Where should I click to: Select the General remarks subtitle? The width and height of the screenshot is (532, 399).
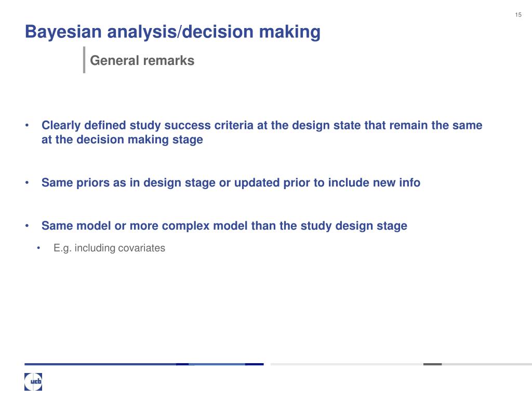pyautogui.click(x=142, y=60)
